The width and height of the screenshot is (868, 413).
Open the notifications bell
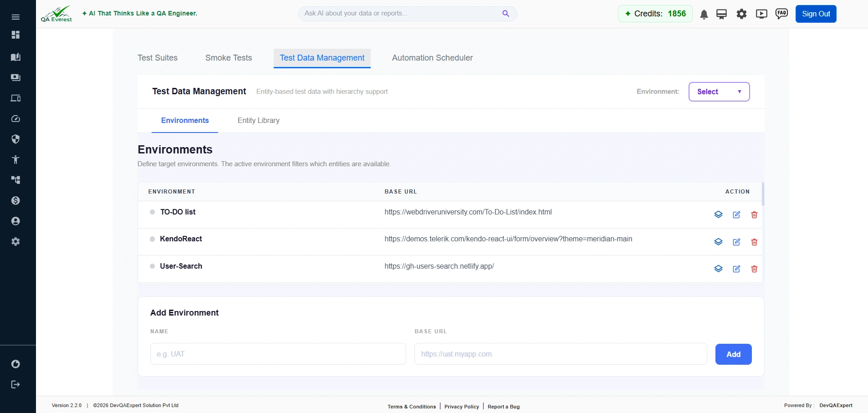point(704,15)
